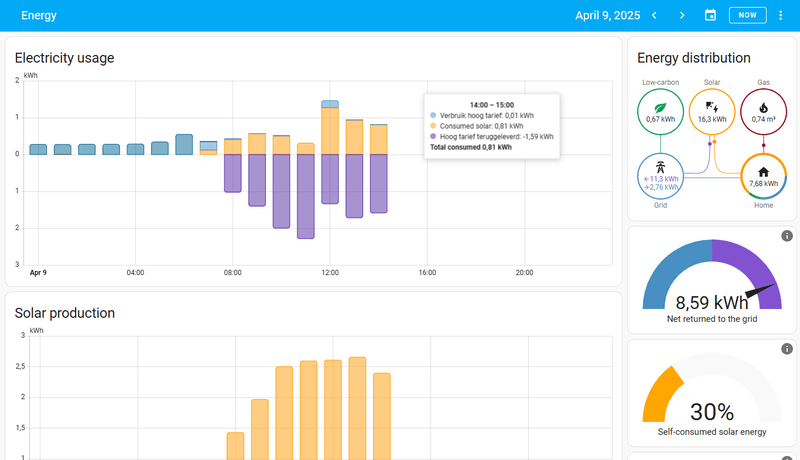
Task: Select the Solar energy circle icon
Action: [x=712, y=106]
